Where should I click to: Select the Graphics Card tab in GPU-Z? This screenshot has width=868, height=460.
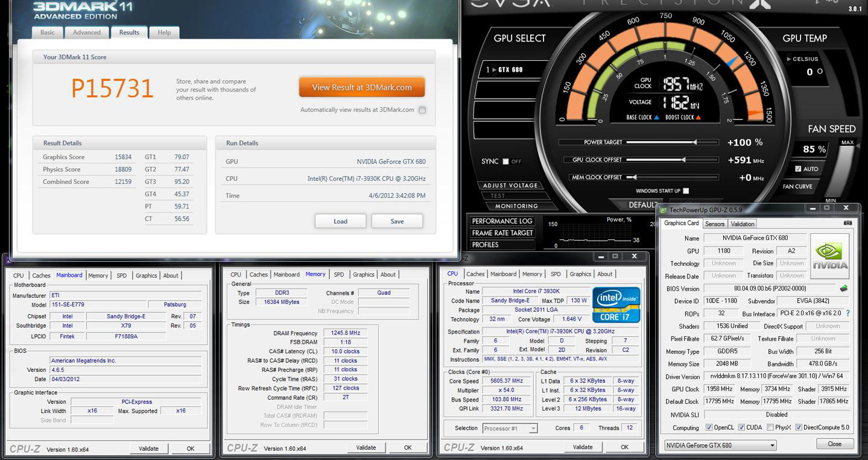click(x=682, y=223)
